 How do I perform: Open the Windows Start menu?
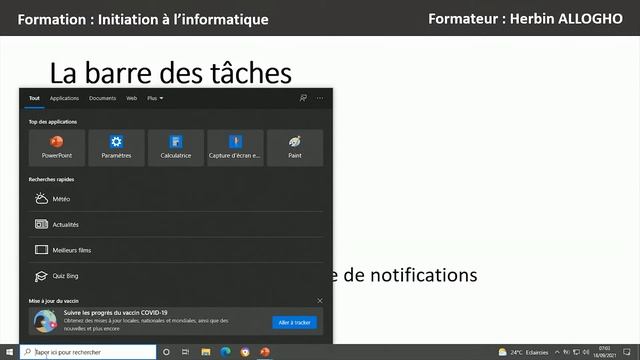(x=9, y=352)
